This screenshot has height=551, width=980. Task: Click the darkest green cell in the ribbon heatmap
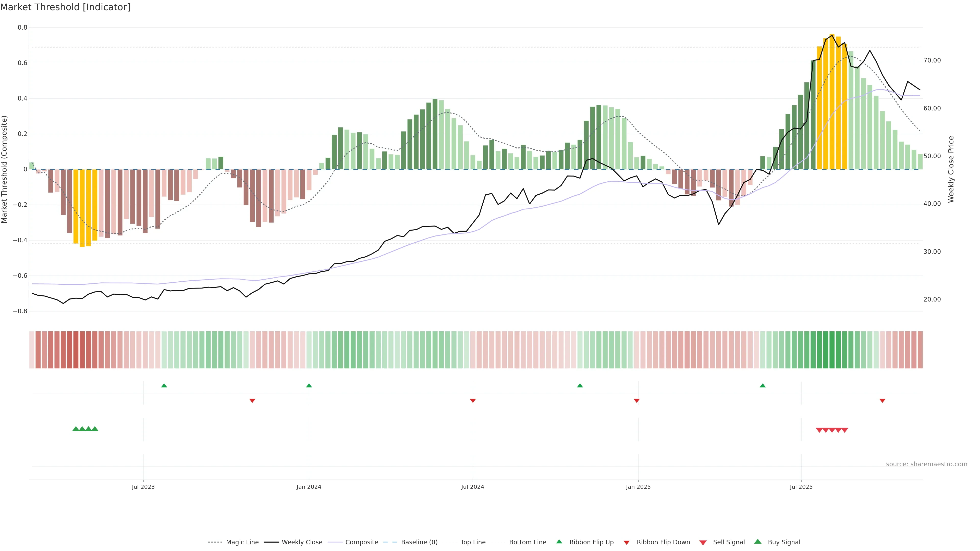click(832, 349)
